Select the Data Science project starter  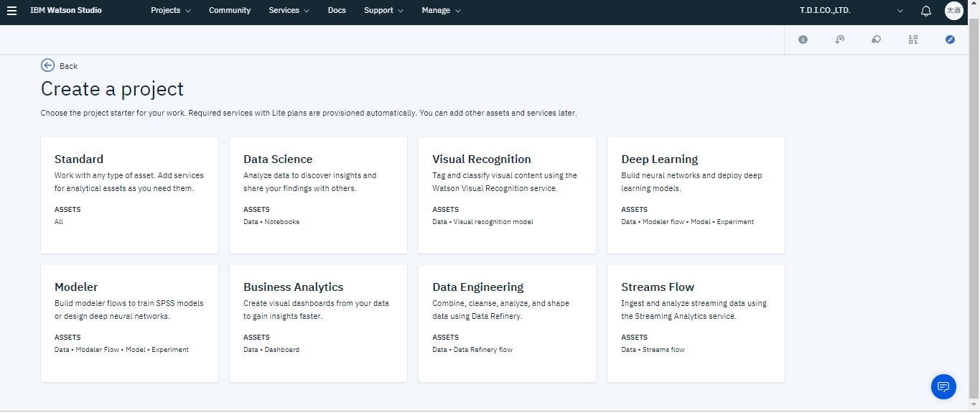(318, 195)
